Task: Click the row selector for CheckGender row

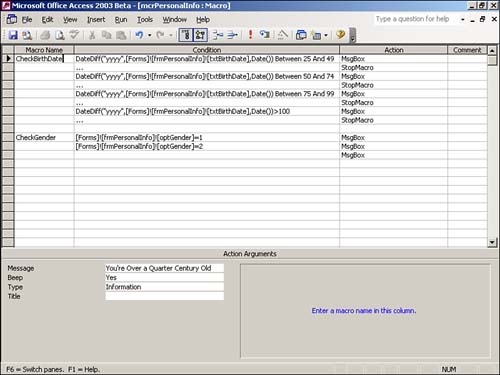Action: click(8, 137)
